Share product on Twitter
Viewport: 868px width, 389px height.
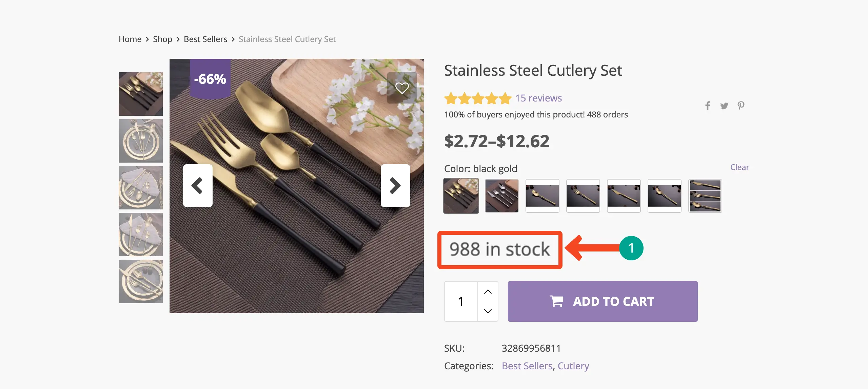724,106
